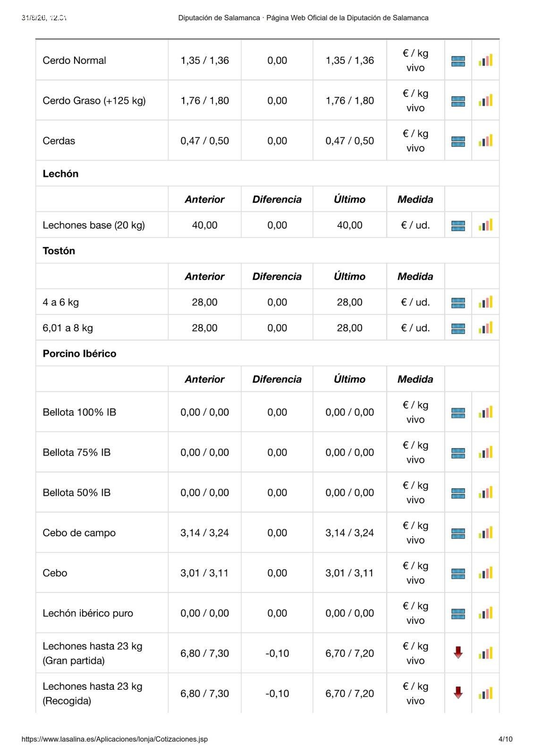Open the chart for Lechón ibérico puro
Image resolution: width=534 pixels, height=756 pixels.
tap(485, 613)
